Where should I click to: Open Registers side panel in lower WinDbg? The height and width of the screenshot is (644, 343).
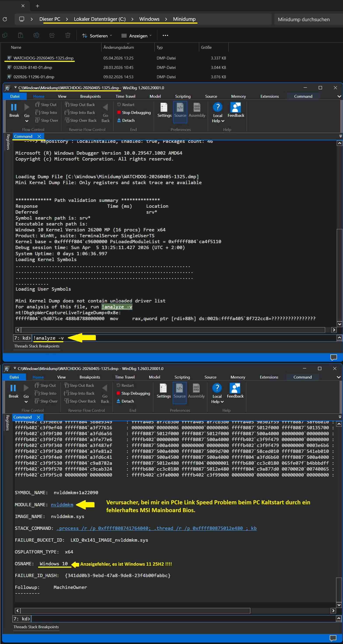point(7,422)
